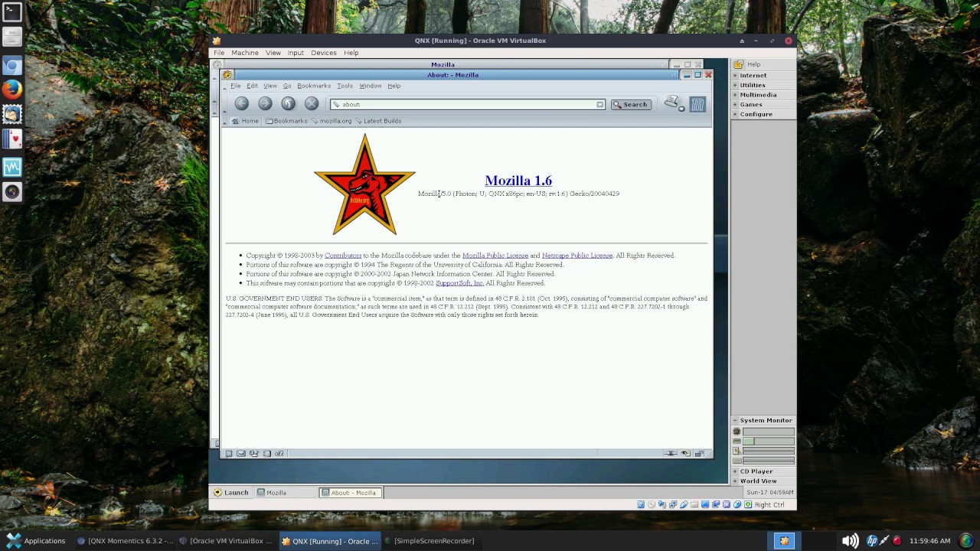
Task: Click the security lock icon in status bar
Action: coord(698,453)
